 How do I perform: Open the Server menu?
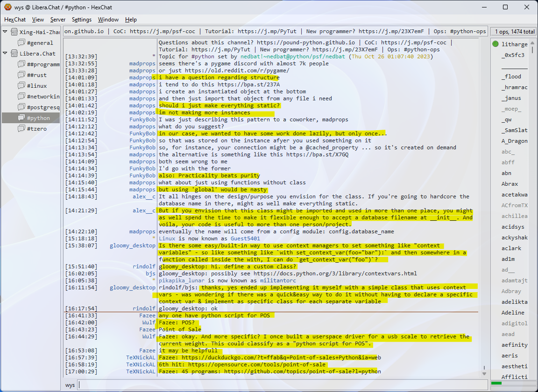coord(58,20)
